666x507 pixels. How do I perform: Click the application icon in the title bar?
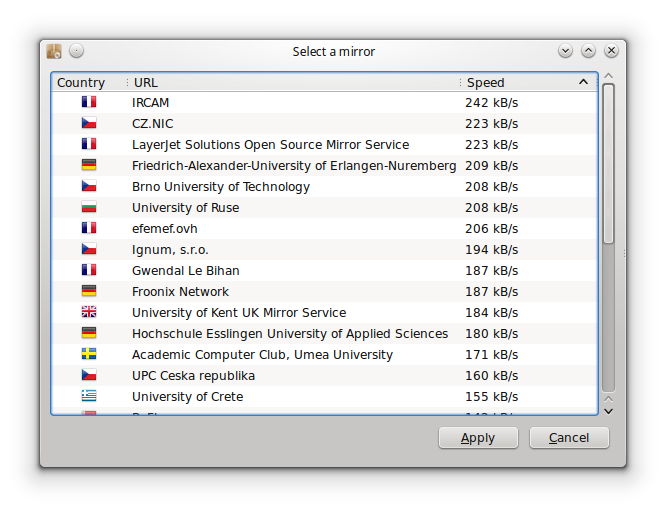coord(54,51)
